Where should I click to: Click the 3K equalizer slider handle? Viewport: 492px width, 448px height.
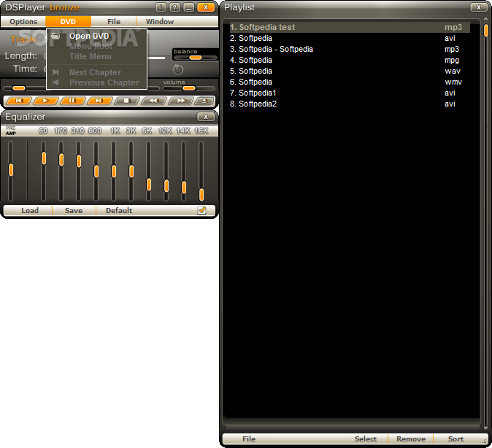click(131, 171)
